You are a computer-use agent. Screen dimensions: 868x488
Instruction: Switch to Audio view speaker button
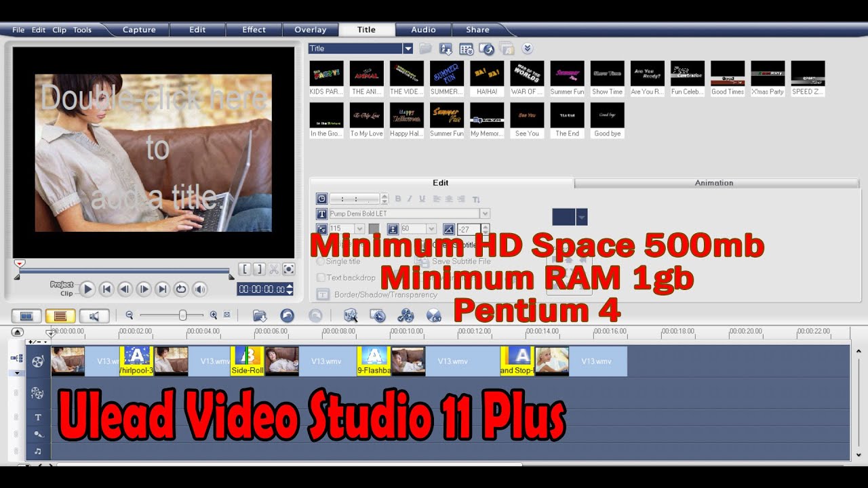click(x=94, y=316)
